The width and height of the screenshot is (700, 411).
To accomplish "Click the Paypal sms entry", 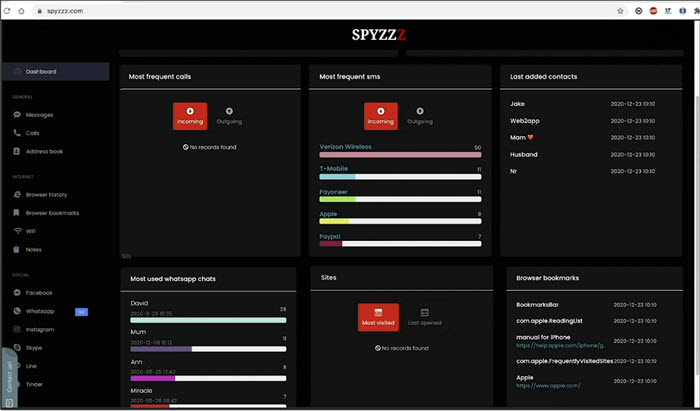I will 329,237.
